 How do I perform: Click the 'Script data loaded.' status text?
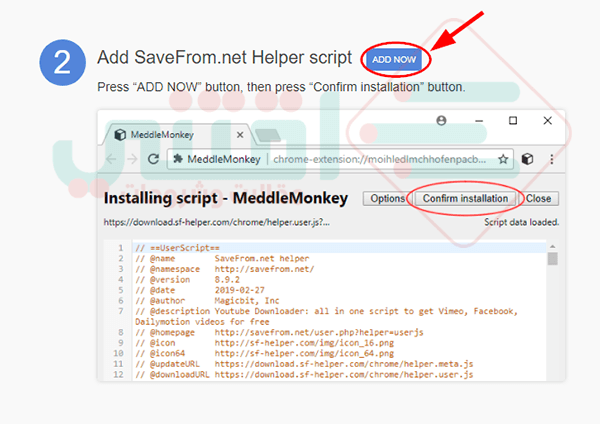point(521,222)
